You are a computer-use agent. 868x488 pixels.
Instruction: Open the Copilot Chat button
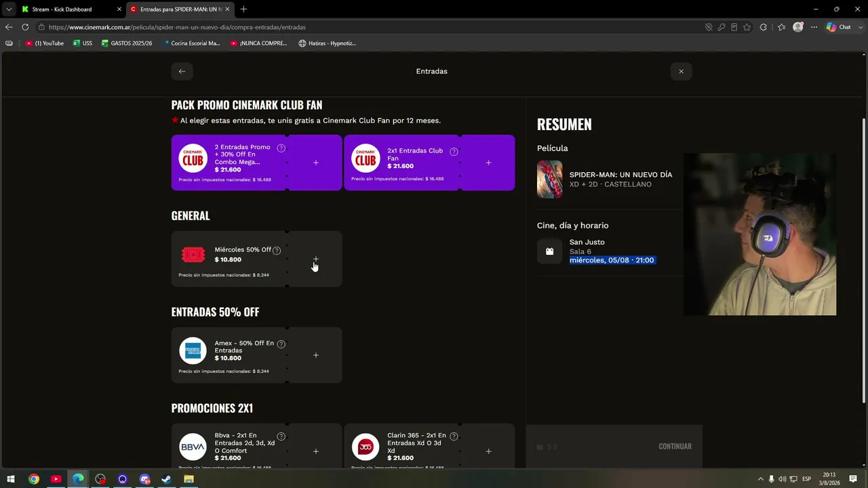tap(838, 27)
